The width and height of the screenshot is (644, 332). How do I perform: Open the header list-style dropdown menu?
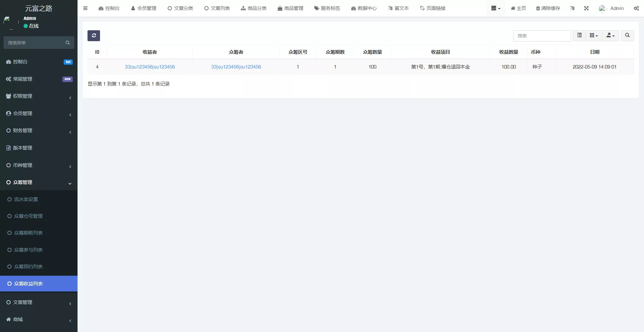[495, 8]
